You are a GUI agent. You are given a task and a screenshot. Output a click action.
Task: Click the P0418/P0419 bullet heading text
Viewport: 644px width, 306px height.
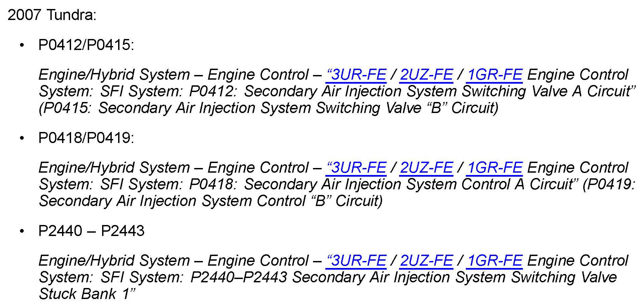pos(86,138)
